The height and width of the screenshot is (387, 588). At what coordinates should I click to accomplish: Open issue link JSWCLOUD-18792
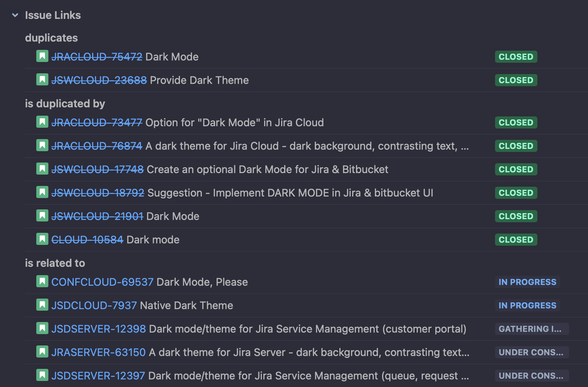pos(98,193)
